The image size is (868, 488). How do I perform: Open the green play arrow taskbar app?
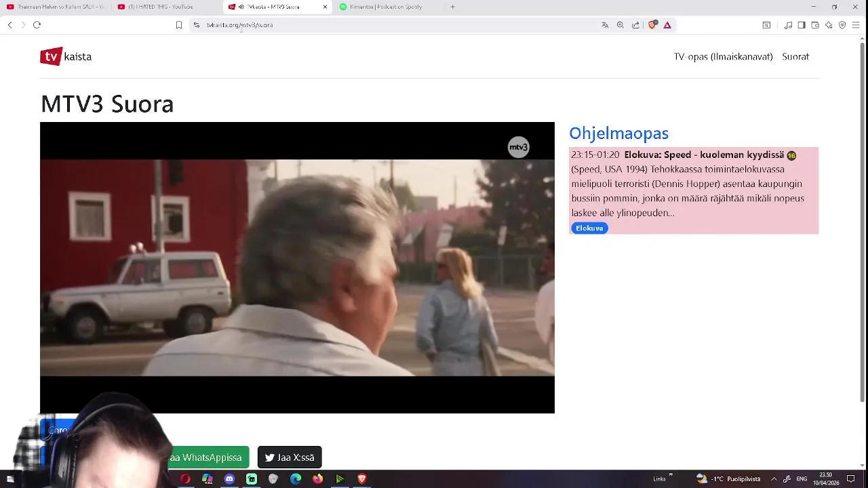pyautogui.click(x=340, y=479)
